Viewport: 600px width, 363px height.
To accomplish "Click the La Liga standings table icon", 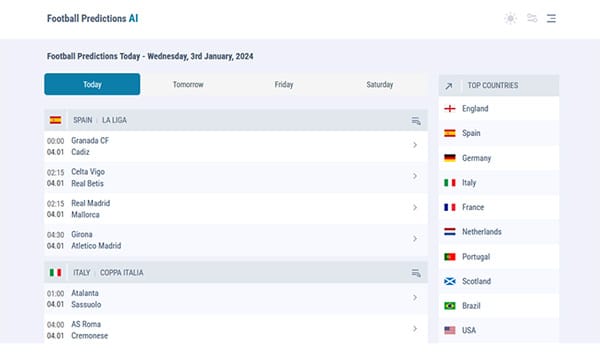I will [416, 121].
